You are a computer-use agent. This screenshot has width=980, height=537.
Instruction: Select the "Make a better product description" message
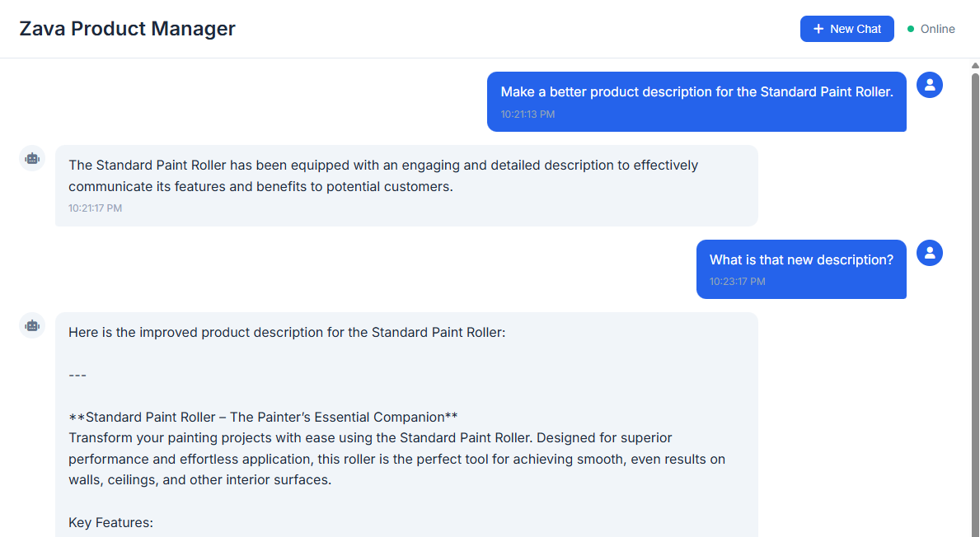[x=696, y=92]
